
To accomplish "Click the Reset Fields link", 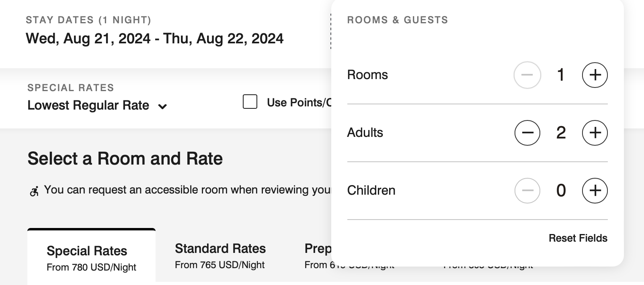I will [578, 238].
